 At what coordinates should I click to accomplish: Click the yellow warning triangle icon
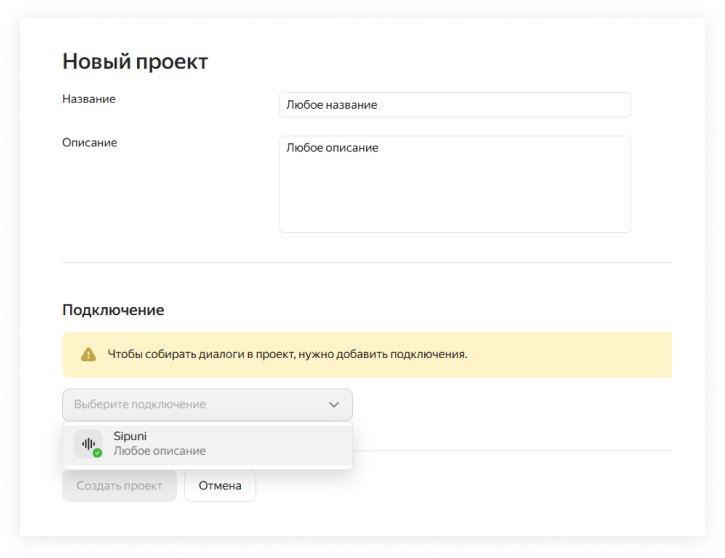[x=88, y=355]
